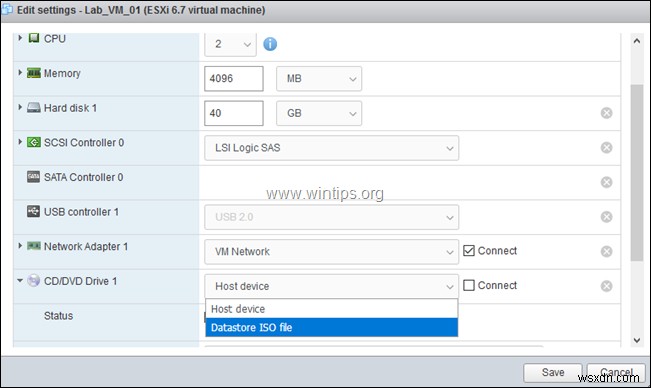This screenshot has width=651, height=388.
Task: Toggle Network Adapter 1 Connect checkbox
Action: point(469,251)
